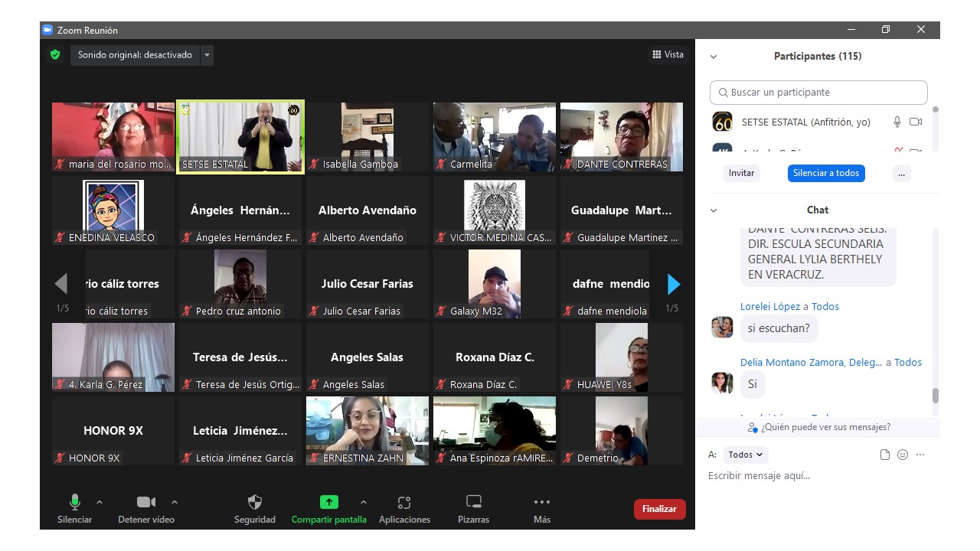Click ¿Quién puede ver sus mensajes? link
The width and height of the screenshot is (980, 551).
818,427
